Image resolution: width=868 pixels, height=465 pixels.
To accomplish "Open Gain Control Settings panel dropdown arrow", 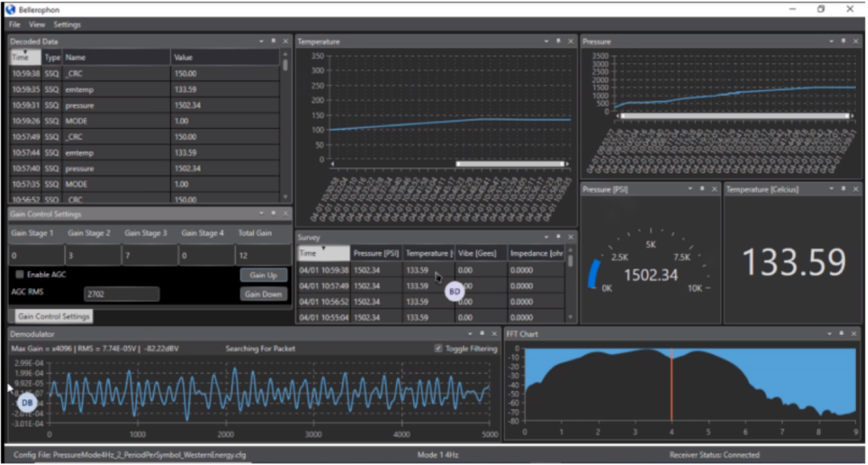I will [x=261, y=214].
